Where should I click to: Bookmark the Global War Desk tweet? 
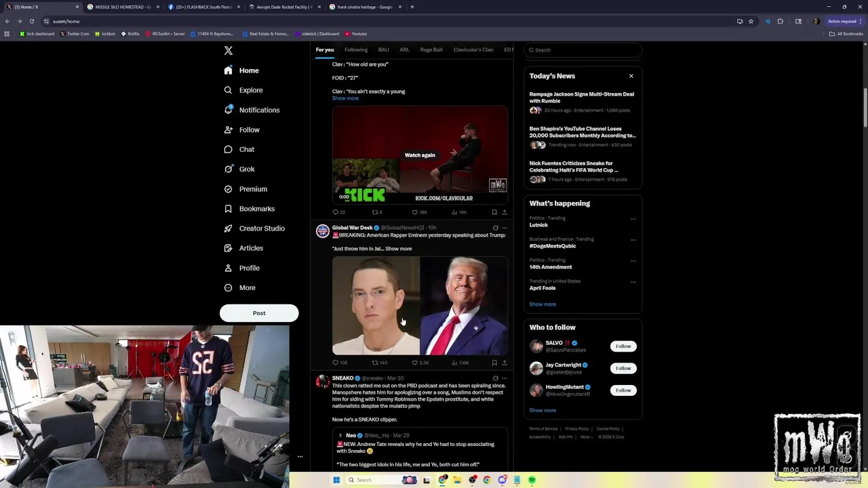point(494,363)
